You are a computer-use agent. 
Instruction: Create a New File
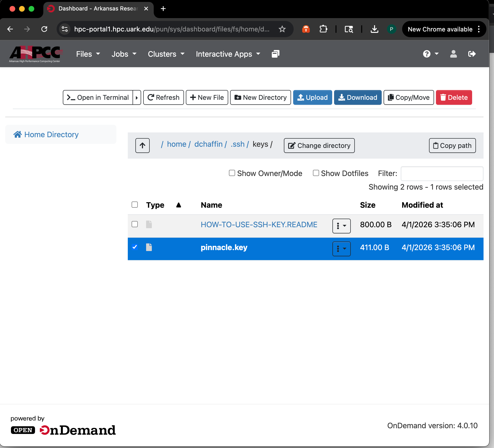point(207,97)
